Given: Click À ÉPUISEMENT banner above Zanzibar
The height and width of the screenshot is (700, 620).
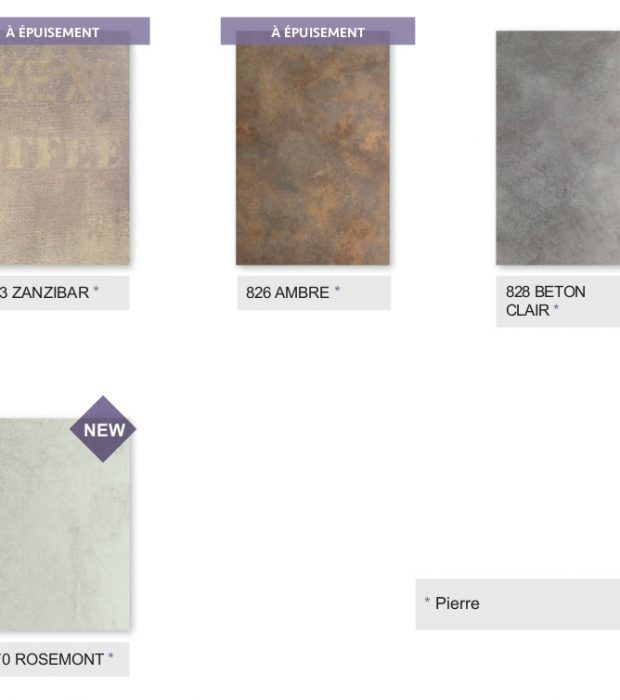Looking at the screenshot, I should pos(75,31).
